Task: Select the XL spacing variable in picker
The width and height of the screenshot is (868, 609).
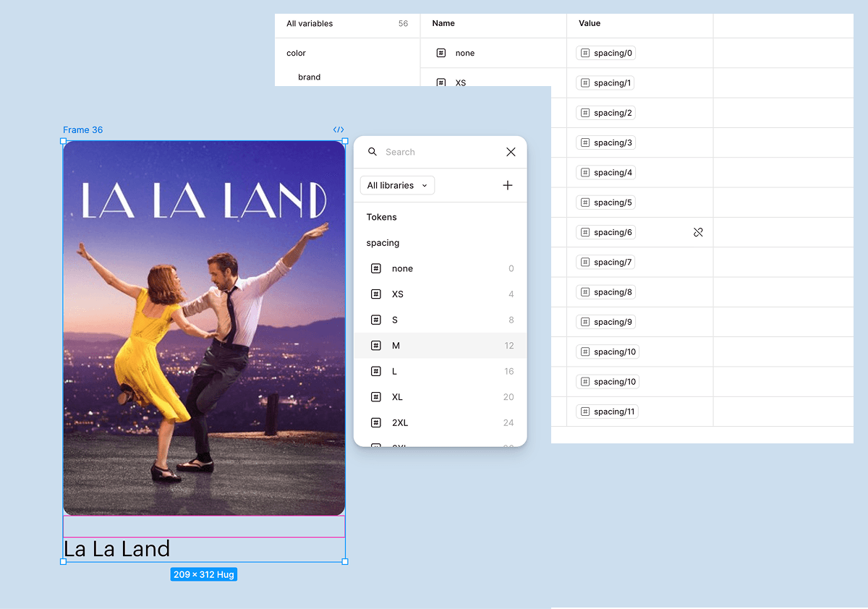Action: pos(440,397)
